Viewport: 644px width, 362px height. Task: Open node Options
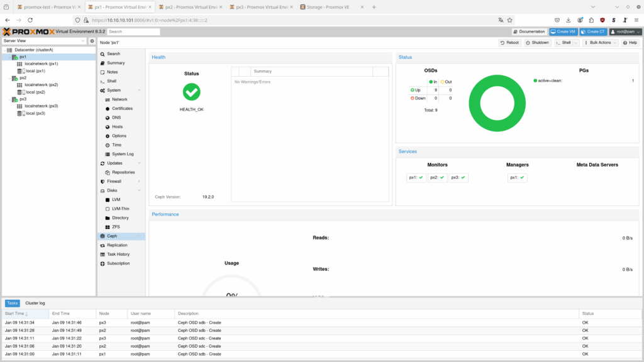[119, 136]
